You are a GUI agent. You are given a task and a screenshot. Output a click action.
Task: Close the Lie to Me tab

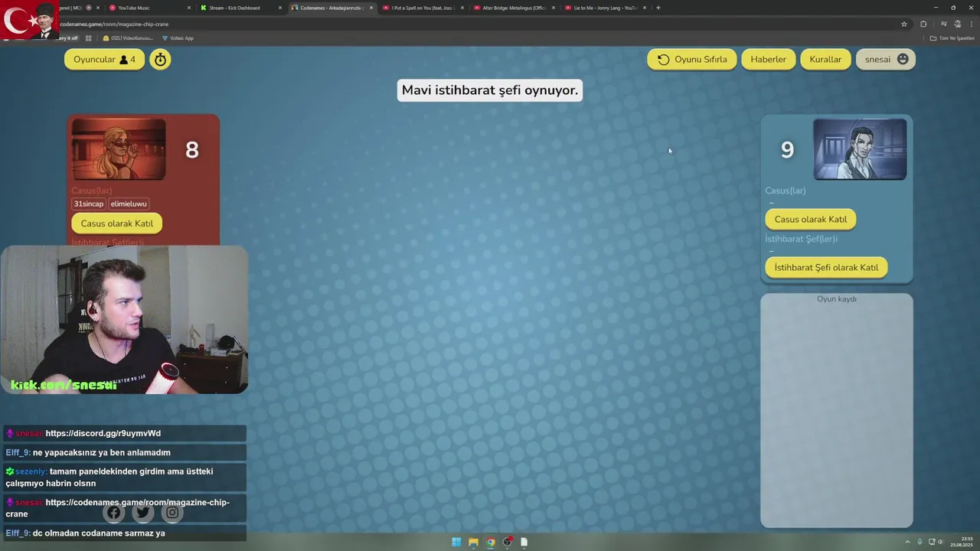click(645, 8)
